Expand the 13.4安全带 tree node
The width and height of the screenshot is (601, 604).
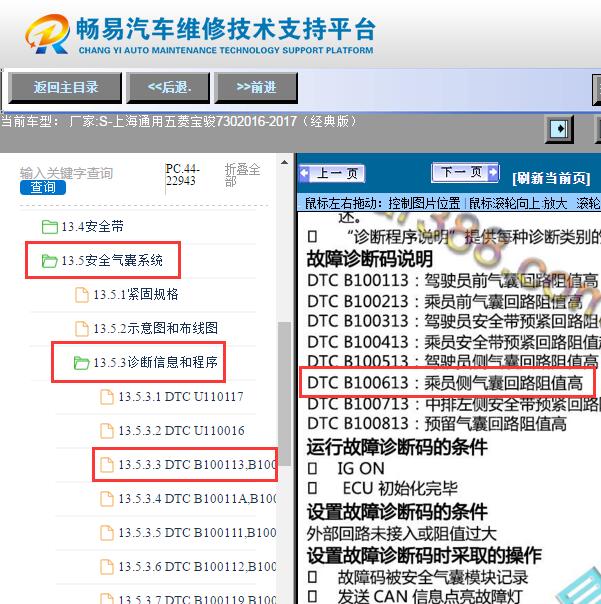92,226
